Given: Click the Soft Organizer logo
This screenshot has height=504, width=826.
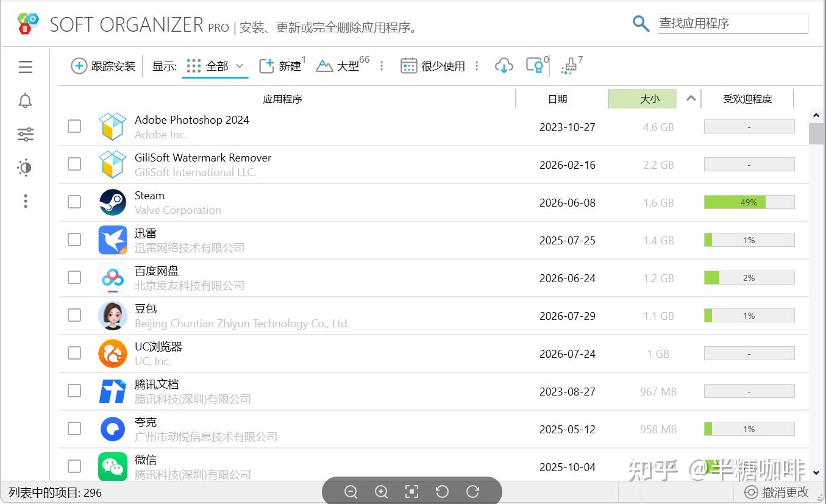Looking at the screenshot, I should pos(28,23).
